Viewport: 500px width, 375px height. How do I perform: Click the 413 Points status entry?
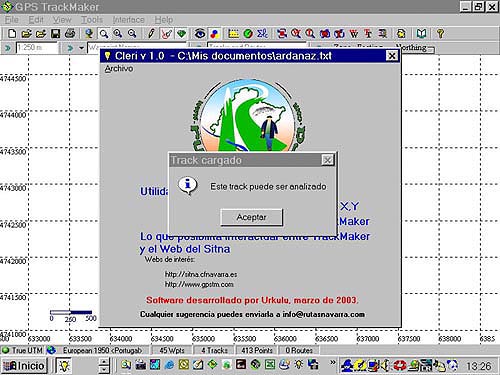click(x=257, y=350)
